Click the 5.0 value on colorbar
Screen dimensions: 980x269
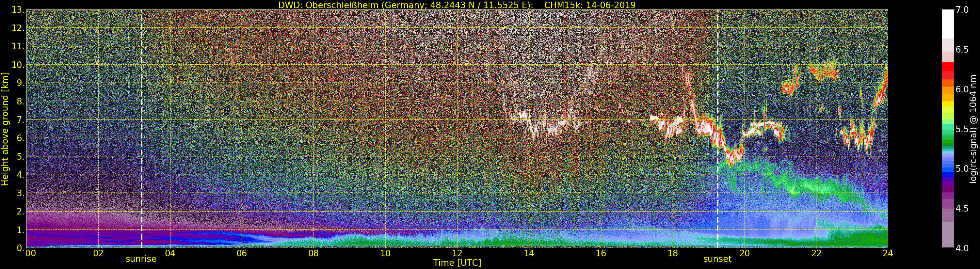pos(962,168)
